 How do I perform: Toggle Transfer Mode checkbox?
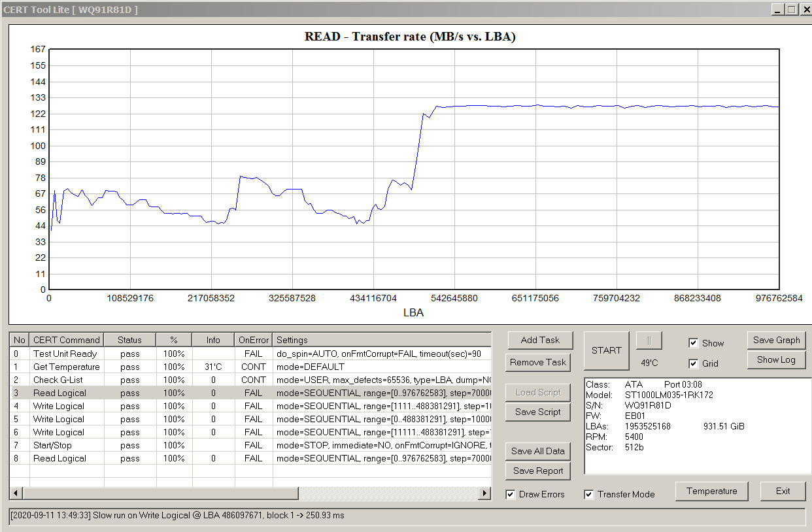pyautogui.click(x=589, y=494)
